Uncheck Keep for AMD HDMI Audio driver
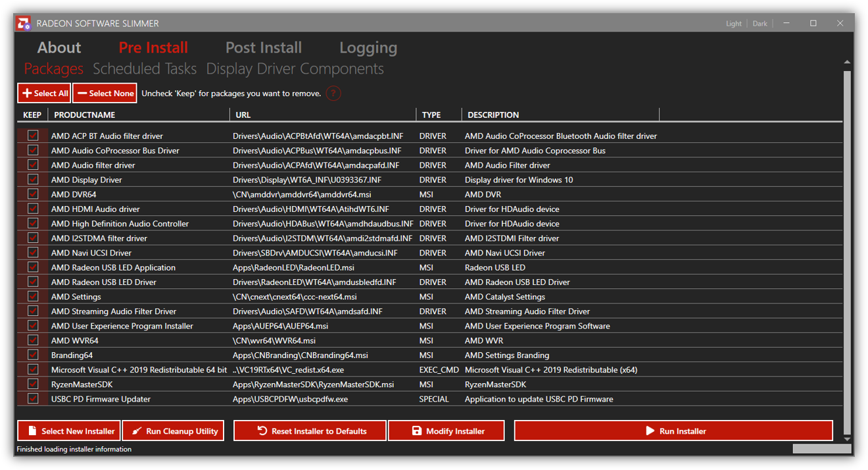Image resolution: width=868 pixels, height=470 pixels. click(x=33, y=209)
